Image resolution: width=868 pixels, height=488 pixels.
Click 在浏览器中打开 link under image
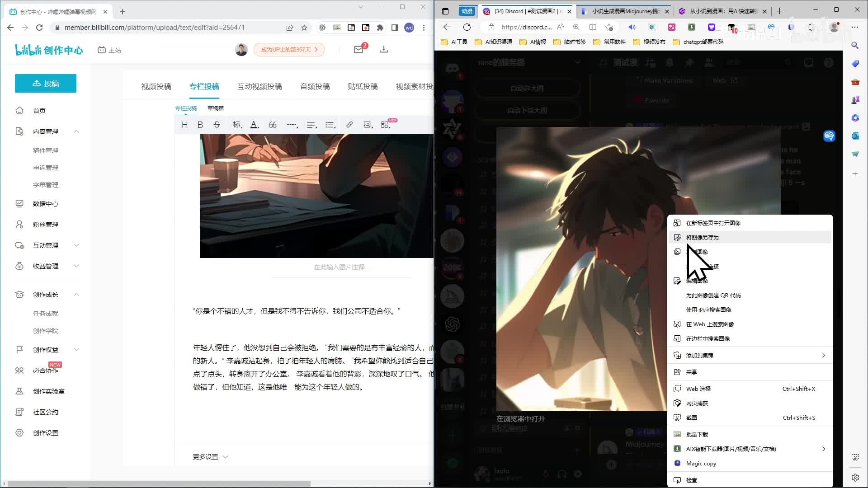tap(520, 418)
